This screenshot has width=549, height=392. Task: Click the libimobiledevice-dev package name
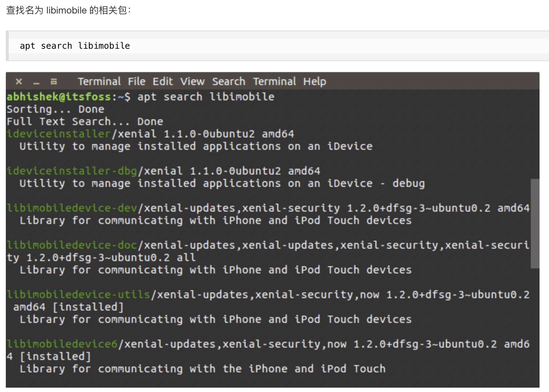click(x=72, y=208)
